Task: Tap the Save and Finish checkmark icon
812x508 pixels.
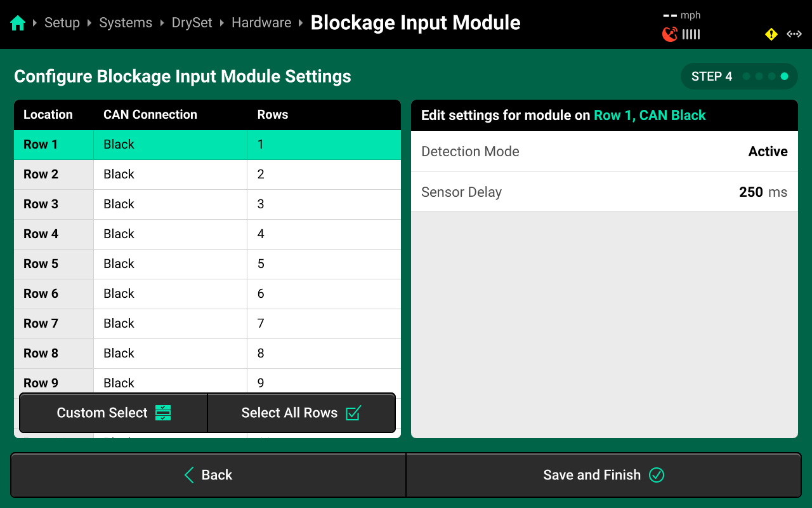Action: [657, 475]
